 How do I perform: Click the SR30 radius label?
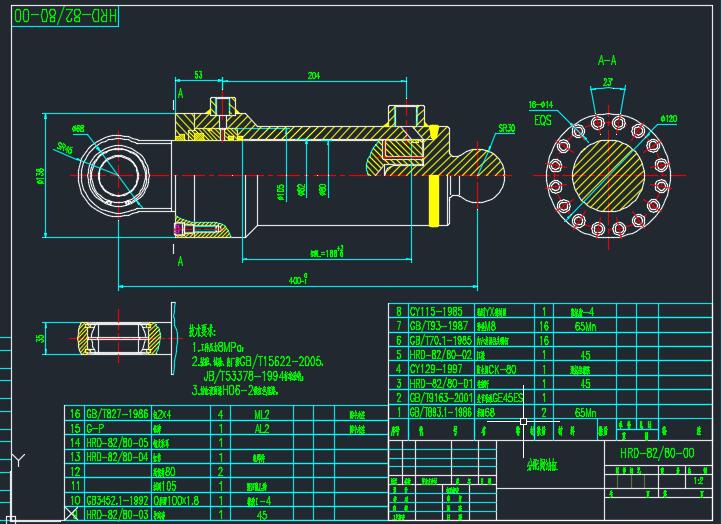click(x=507, y=128)
